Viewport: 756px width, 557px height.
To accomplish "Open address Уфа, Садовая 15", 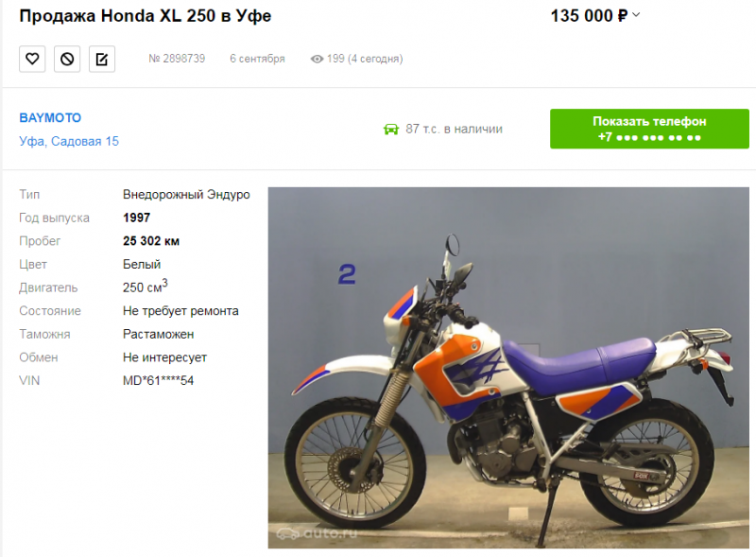I will (69, 141).
